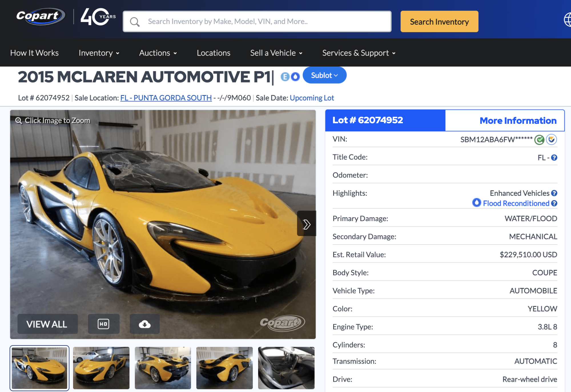
Task: Click the green VIN verified checkmark icon
Action: (539, 140)
